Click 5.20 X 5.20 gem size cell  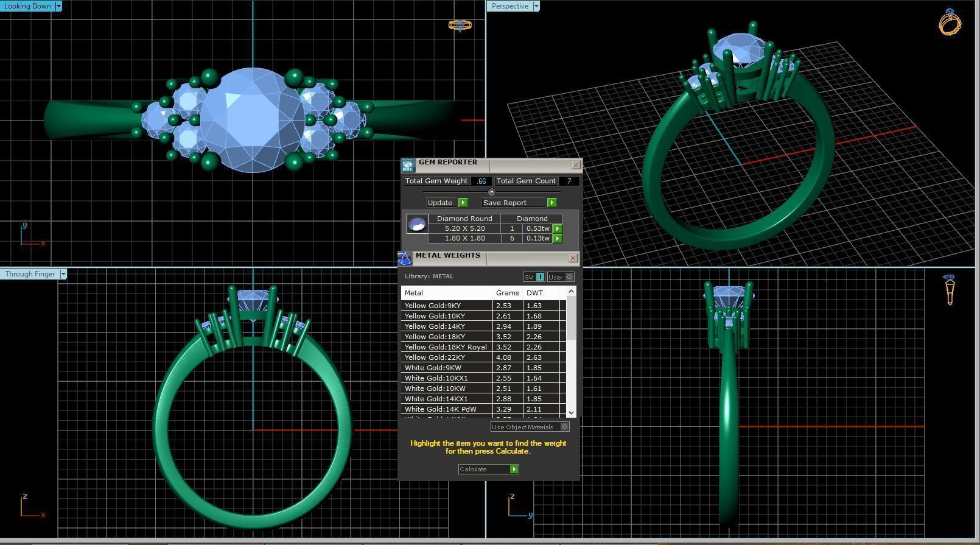tap(464, 228)
